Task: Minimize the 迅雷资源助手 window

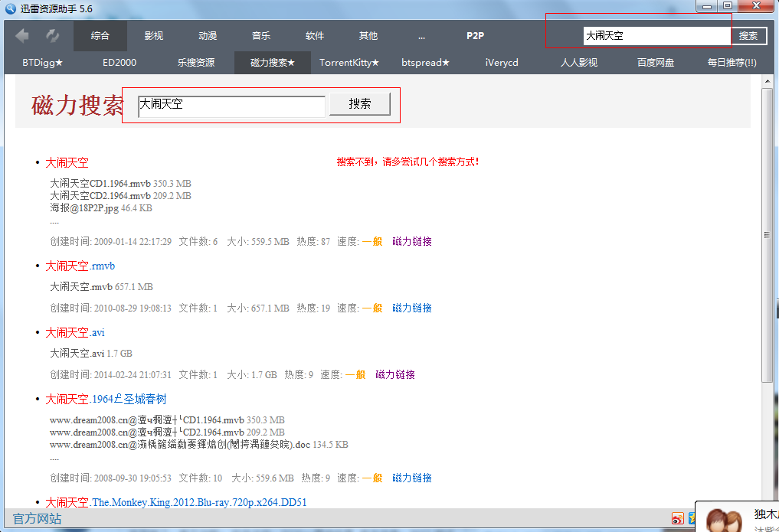Action: click(x=706, y=6)
